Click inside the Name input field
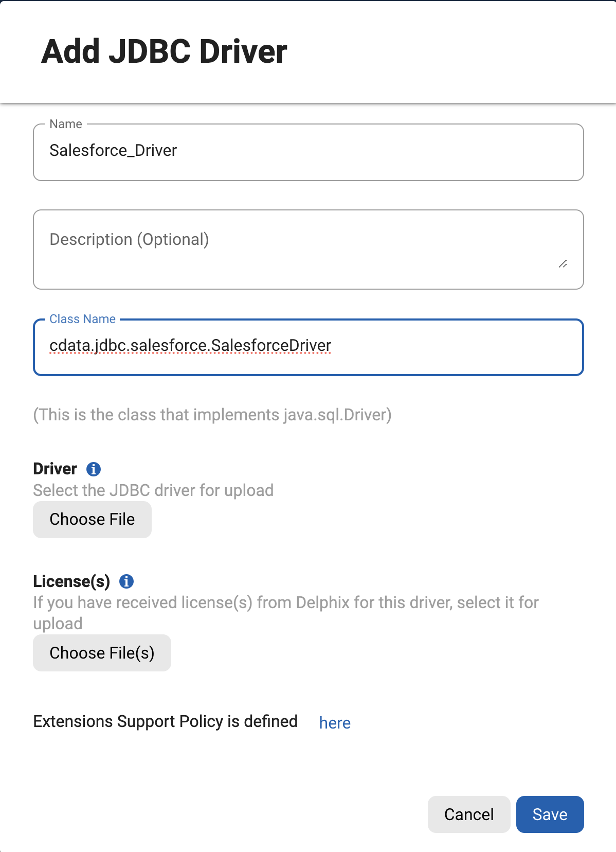This screenshot has height=852, width=616. [309, 152]
